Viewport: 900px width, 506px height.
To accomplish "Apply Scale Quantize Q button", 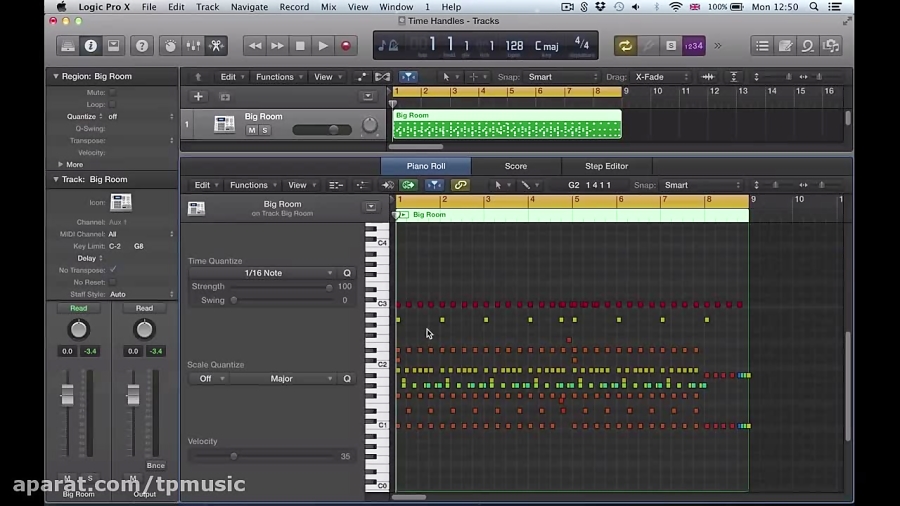I will (347, 379).
